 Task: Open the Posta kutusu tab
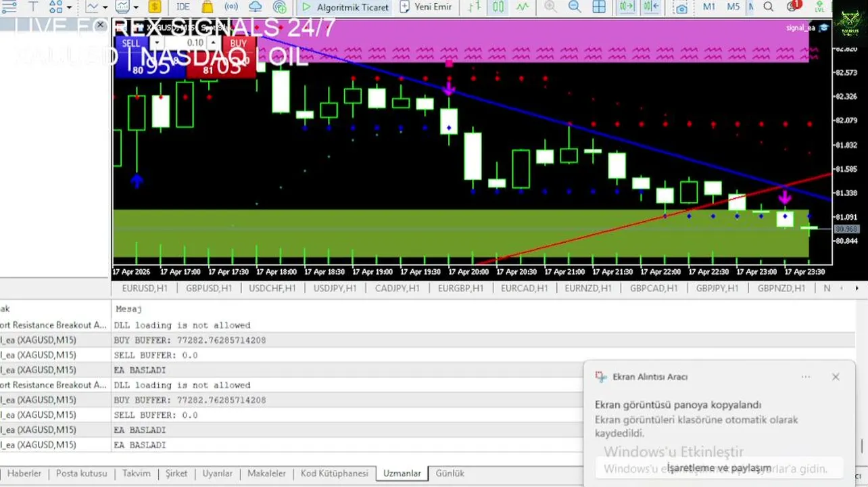(x=81, y=473)
